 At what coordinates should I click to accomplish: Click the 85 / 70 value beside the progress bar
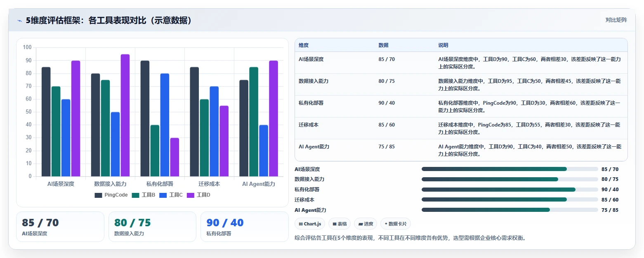pos(610,169)
